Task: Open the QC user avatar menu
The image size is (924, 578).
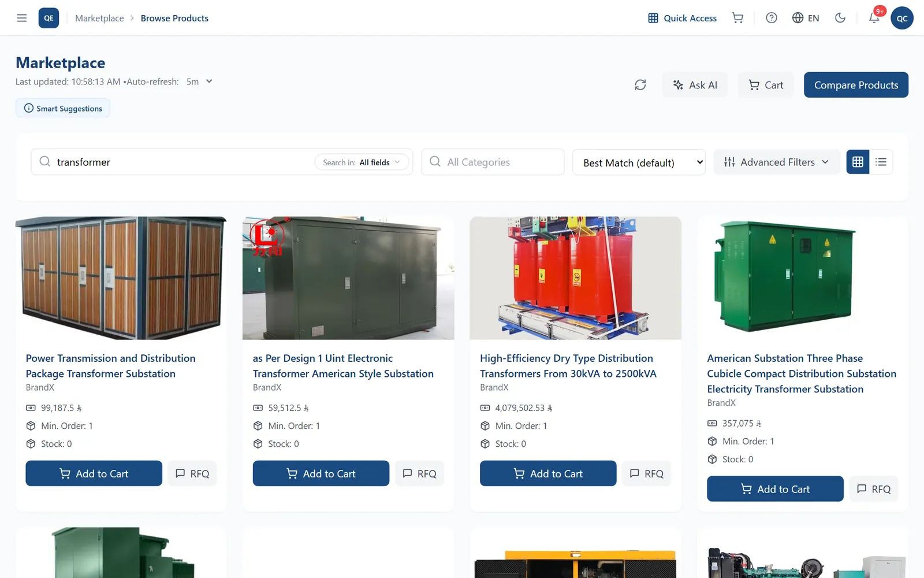Action: pos(902,18)
